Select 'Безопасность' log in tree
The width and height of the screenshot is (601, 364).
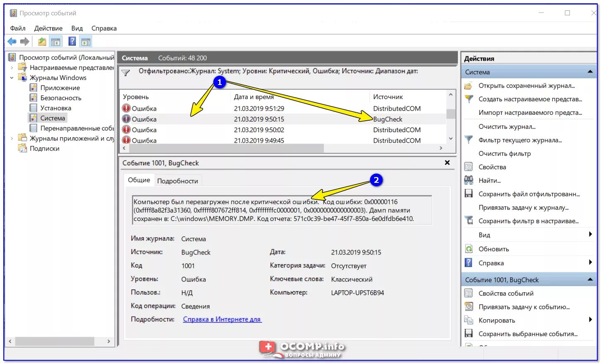pos(61,98)
